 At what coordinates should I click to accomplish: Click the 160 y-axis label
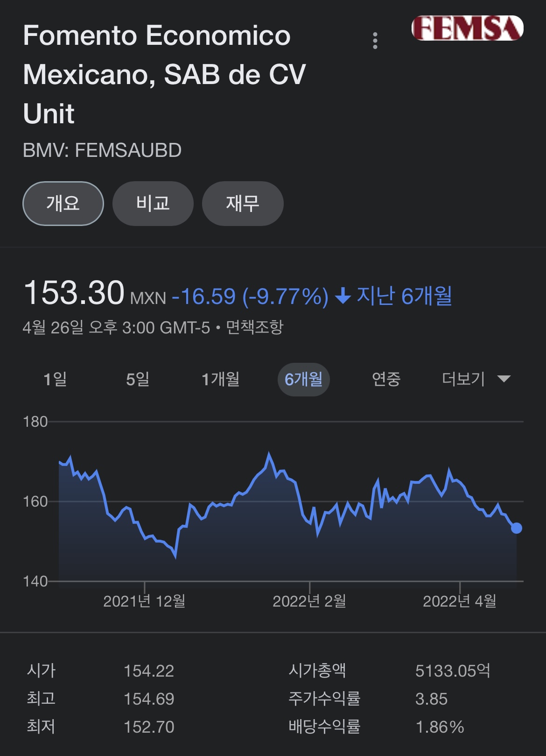35,502
